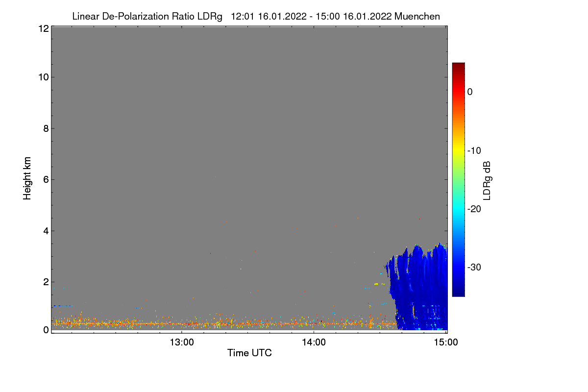
Task: Click the dark red top of the colorbar
Action: pyautogui.click(x=458, y=66)
